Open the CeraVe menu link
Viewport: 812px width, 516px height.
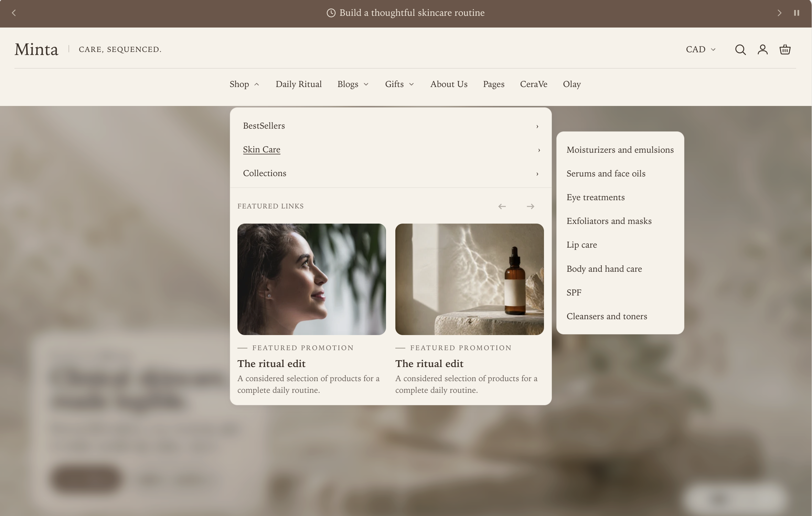[x=534, y=84]
